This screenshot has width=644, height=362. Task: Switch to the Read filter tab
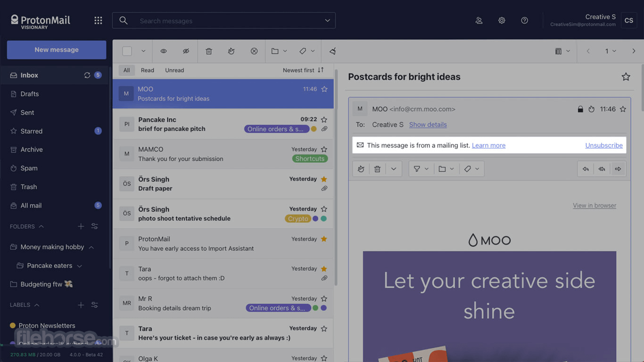tap(147, 70)
